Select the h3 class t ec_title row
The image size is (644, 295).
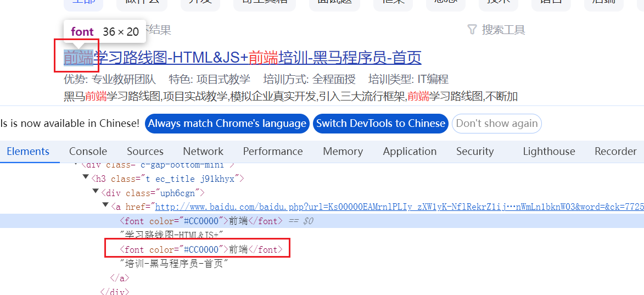tap(167, 179)
